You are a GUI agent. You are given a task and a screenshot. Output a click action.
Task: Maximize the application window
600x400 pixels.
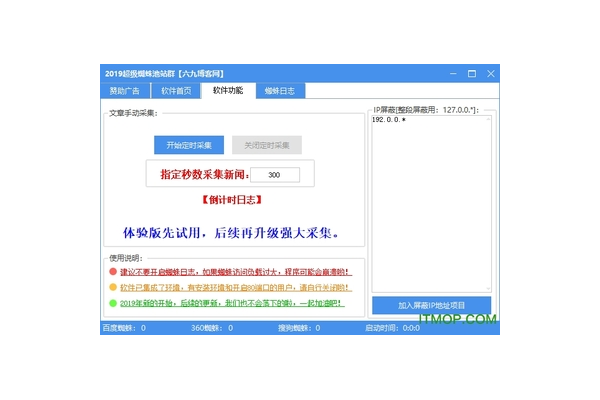pos(471,73)
